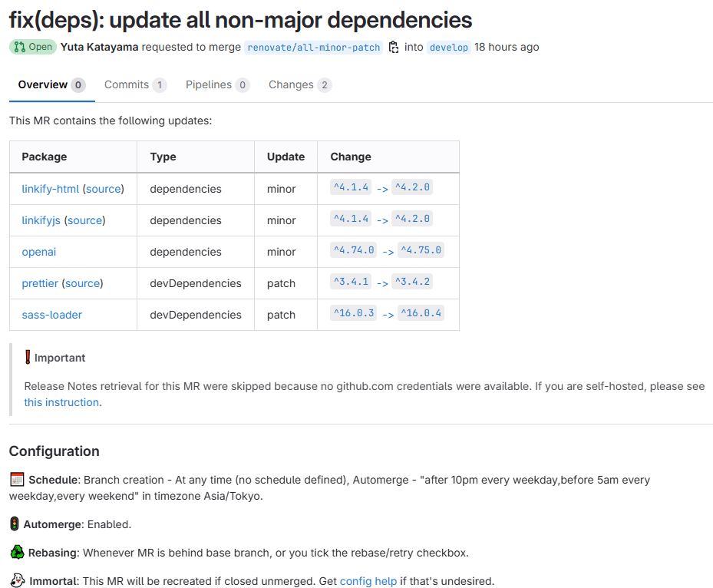
Task: Click the source link for linkifyjs
Action: 84,220
